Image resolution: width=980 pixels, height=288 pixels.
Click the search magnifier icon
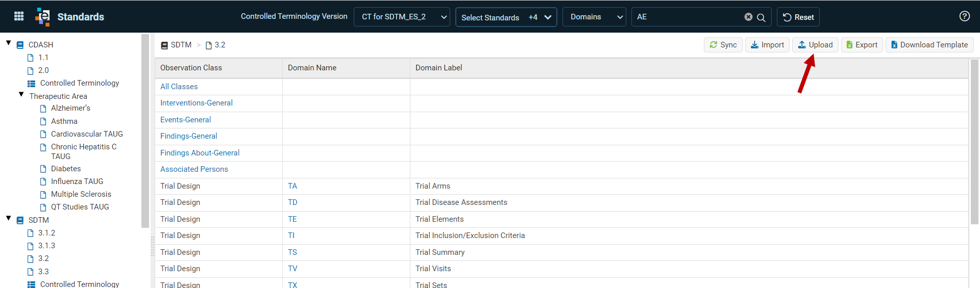pos(761,17)
